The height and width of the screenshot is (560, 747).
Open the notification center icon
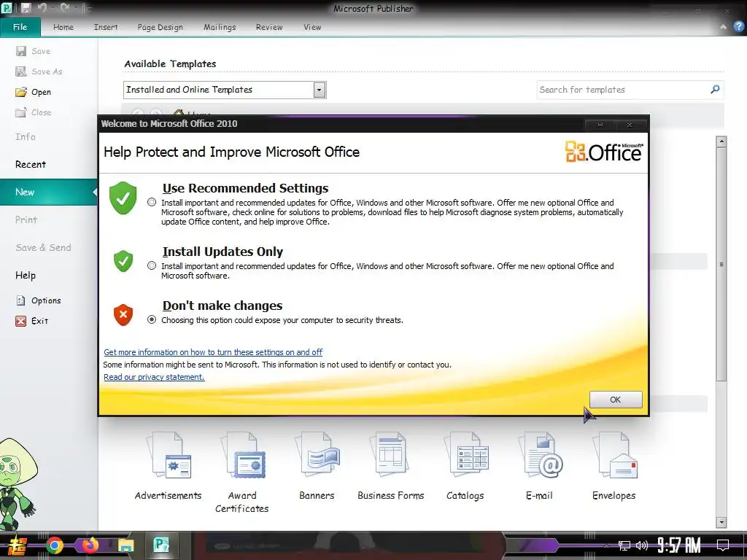pos(723,545)
